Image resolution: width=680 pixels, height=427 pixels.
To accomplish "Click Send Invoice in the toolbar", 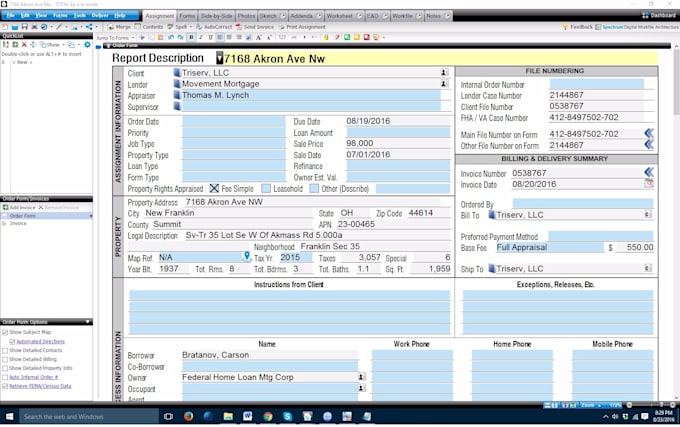I will tap(255, 27).
